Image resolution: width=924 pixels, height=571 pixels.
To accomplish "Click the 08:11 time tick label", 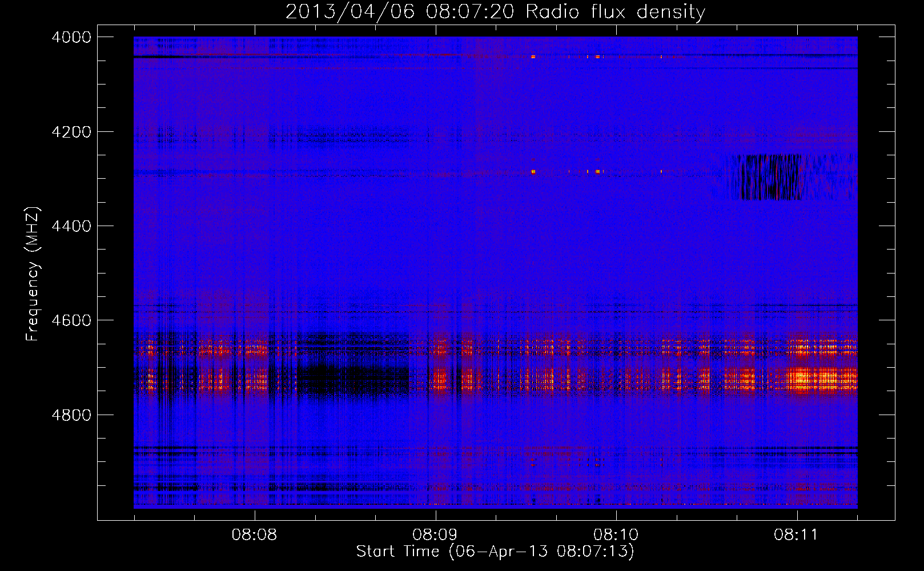I will [x=797, y=535].
